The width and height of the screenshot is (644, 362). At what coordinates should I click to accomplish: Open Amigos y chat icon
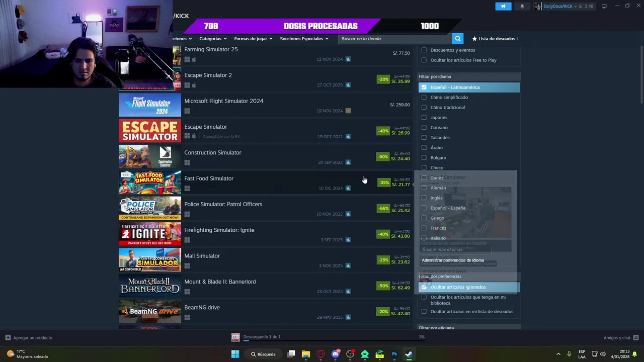(636, 337)
